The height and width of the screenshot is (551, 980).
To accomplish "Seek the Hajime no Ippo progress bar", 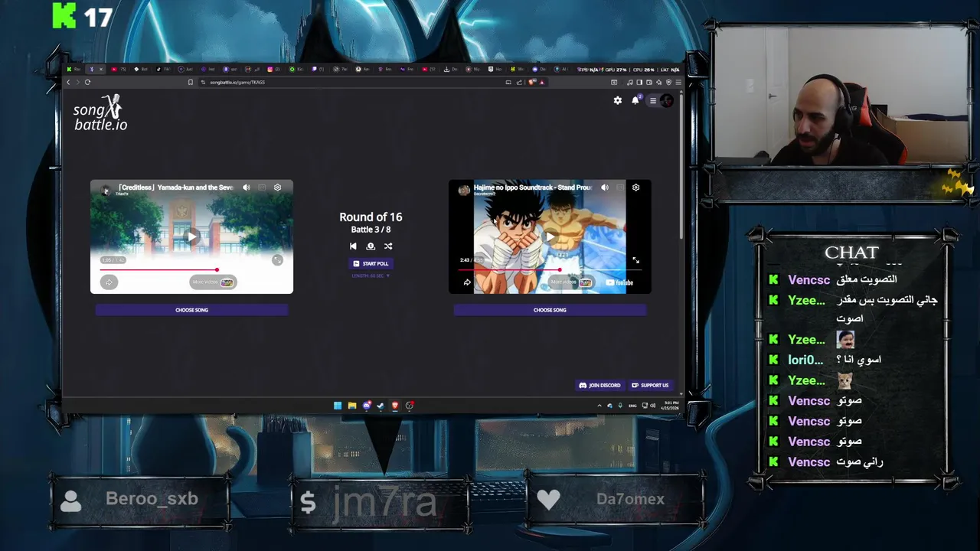I will pos(550,269).
